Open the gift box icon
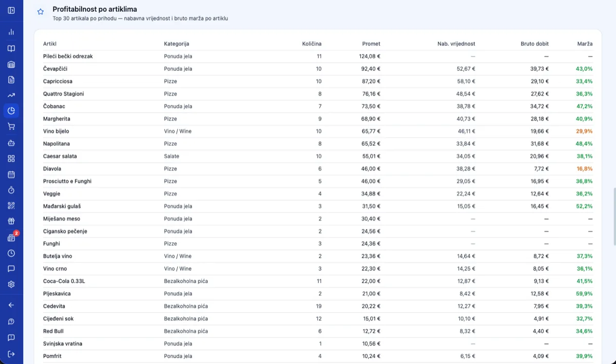 [x=11, y=221]
